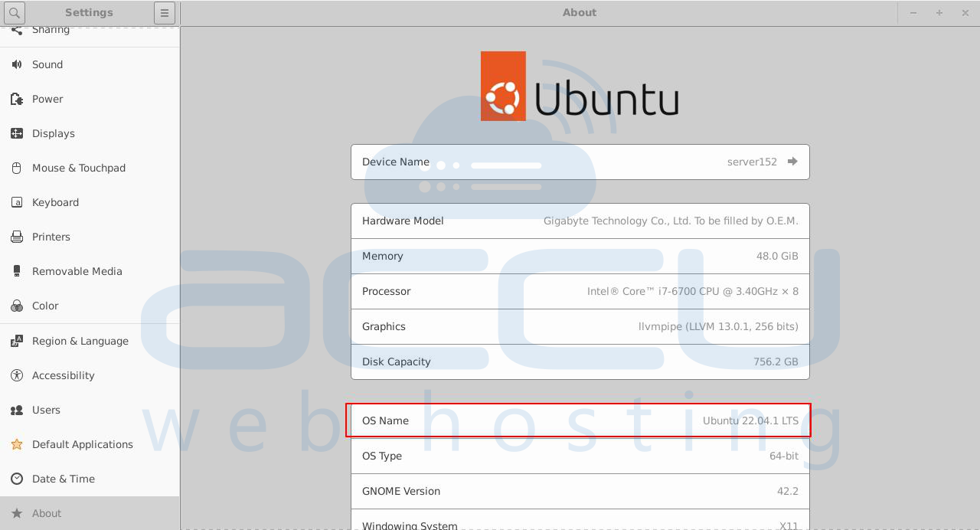Select Keyboard in the sidebar
The width and height of the screenshot is (980, 530).
click(90, 202)
